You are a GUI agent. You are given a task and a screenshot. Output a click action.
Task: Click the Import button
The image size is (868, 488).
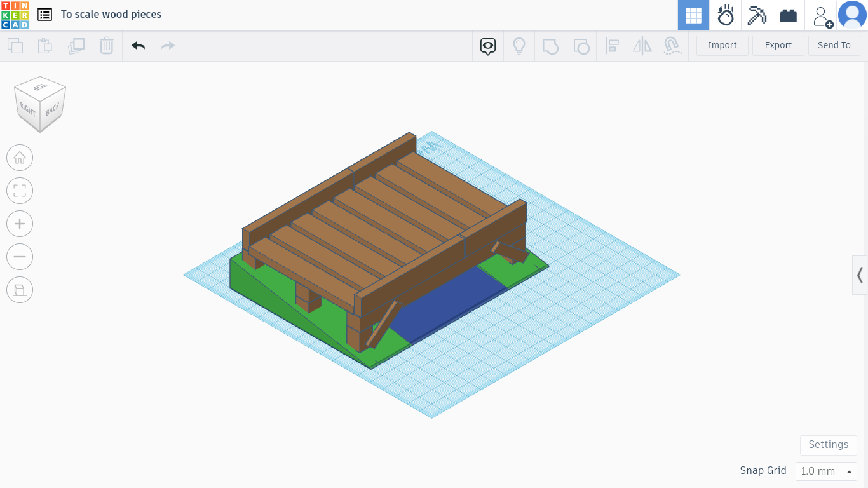[x=722, y=45]
